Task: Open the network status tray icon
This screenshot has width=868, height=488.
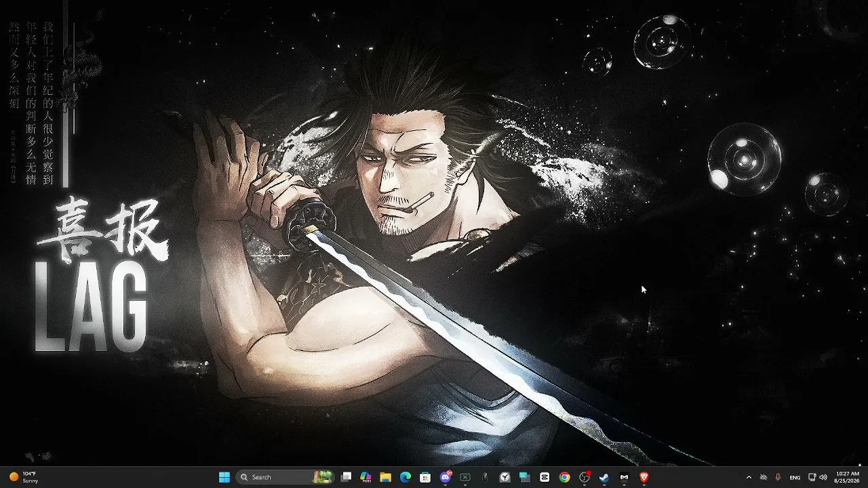Action: pos(812,477)
